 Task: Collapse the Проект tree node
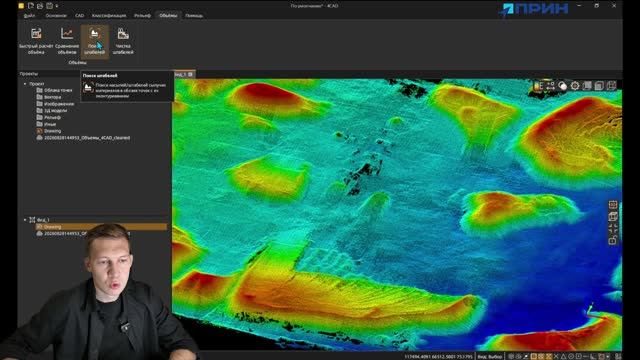[25, 84]
